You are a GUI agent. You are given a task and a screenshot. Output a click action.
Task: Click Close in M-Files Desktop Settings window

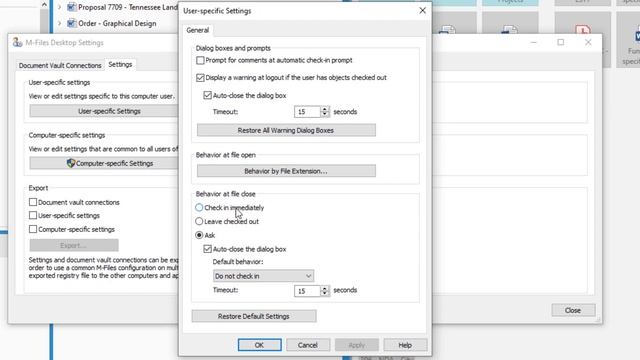pyautogui.click(x=573, y=311)
